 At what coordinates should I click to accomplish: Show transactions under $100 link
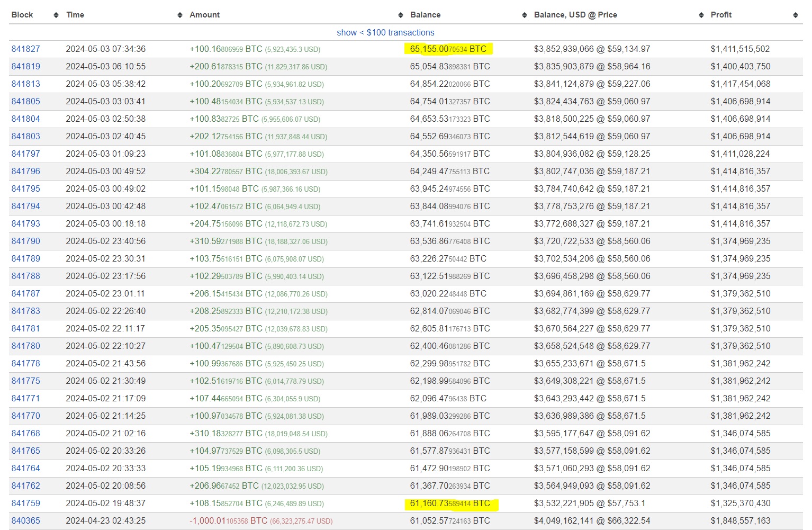[x=385, y=32]
